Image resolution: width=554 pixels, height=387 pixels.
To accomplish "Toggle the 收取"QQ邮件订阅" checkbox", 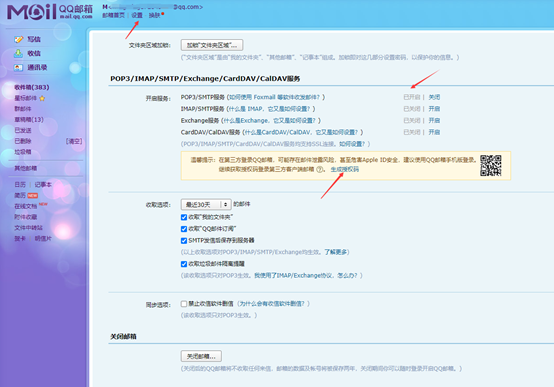I will (184, 229).
